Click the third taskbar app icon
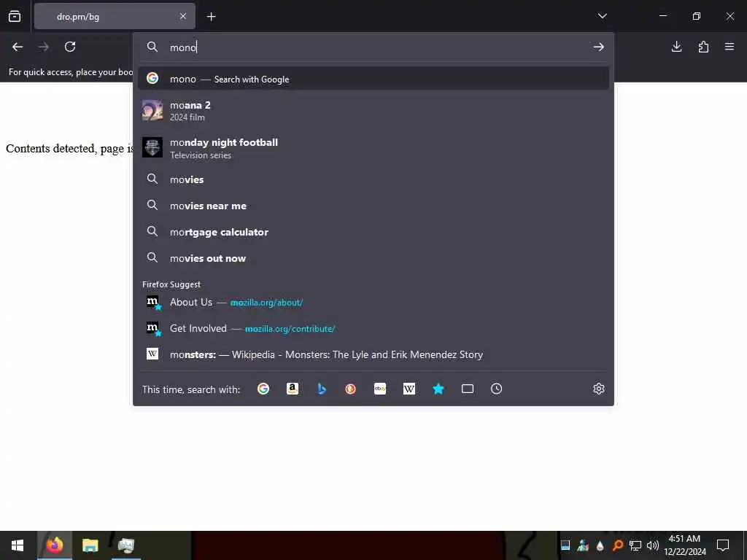The width and height of the screenshot is (747, 560). click(x=126, y=545)
